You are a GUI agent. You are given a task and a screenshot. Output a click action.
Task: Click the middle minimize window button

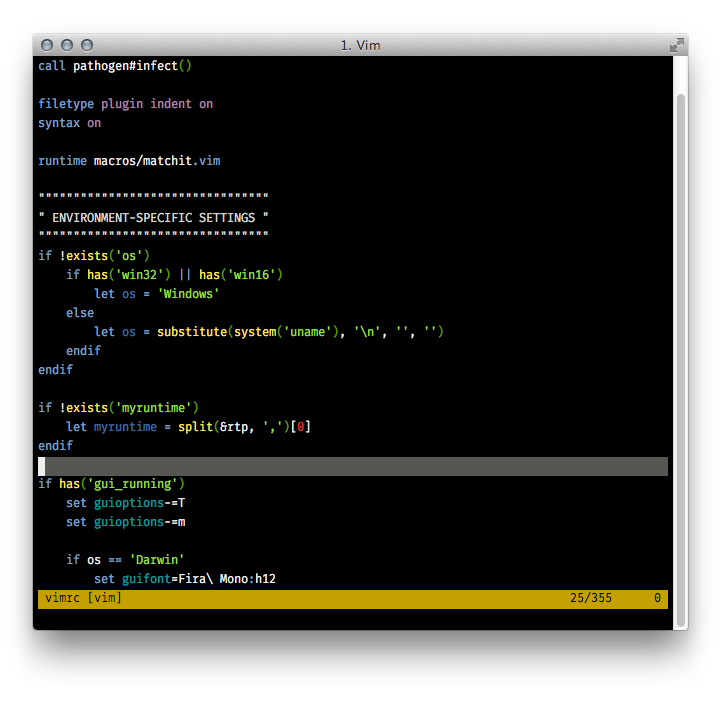(67, 45)
